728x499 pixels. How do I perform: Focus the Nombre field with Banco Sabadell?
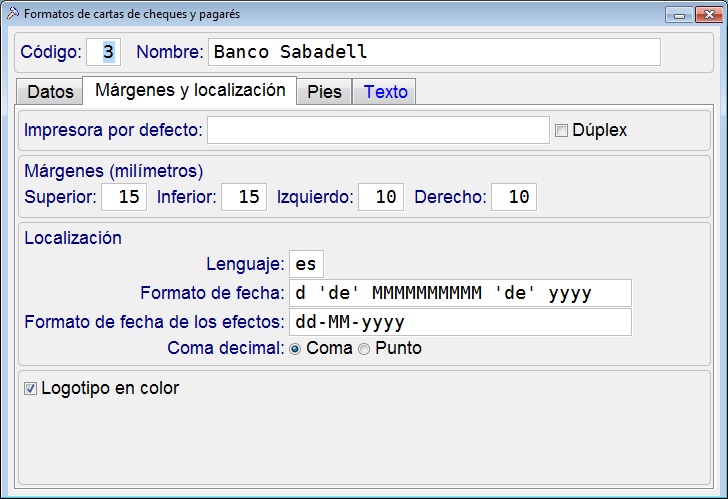(433, 52)
